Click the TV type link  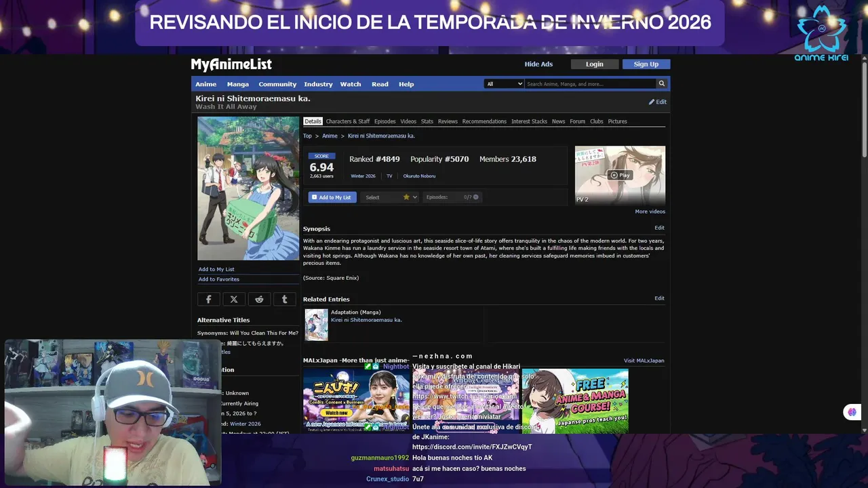point(389,176)
